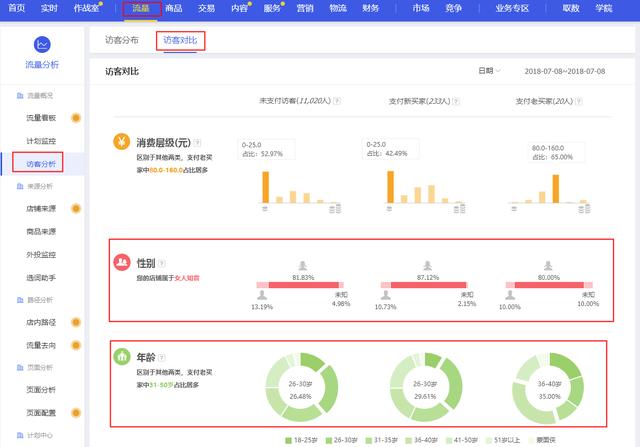
Task: Open 计划监控 in the sidebar
Action: click(41, 141)
